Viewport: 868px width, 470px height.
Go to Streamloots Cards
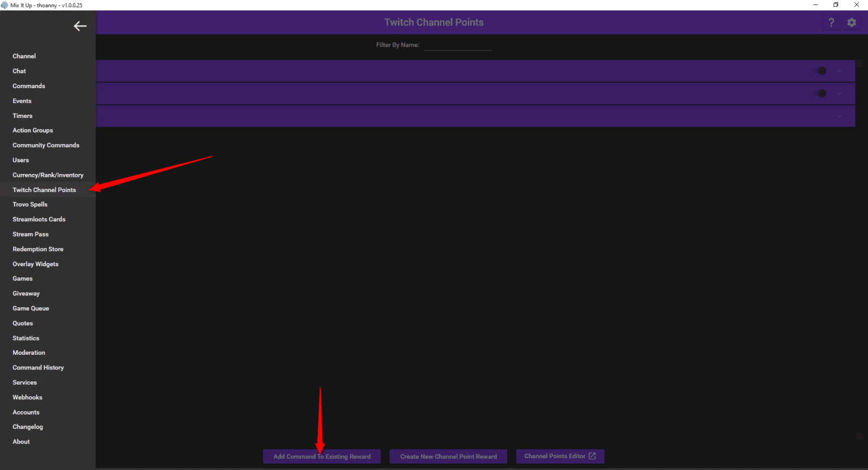tap(39, 219)
